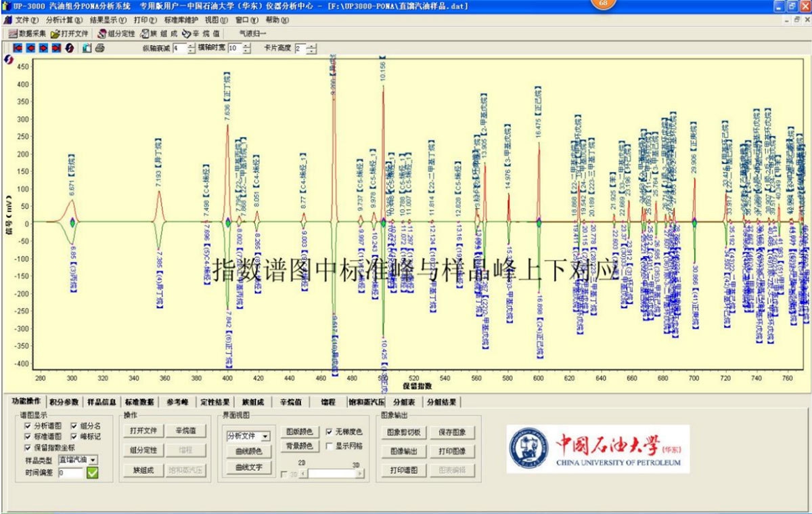Screen dimensions: 812x514
Task: Click the 辛烷值 button in the 操作 panel
Action: point(187,430)
